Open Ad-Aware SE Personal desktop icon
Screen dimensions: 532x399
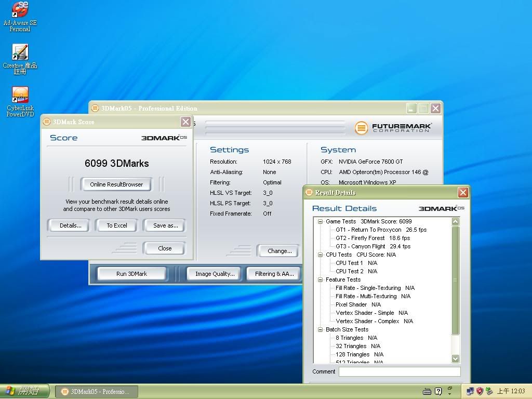(x=20, y=10)
